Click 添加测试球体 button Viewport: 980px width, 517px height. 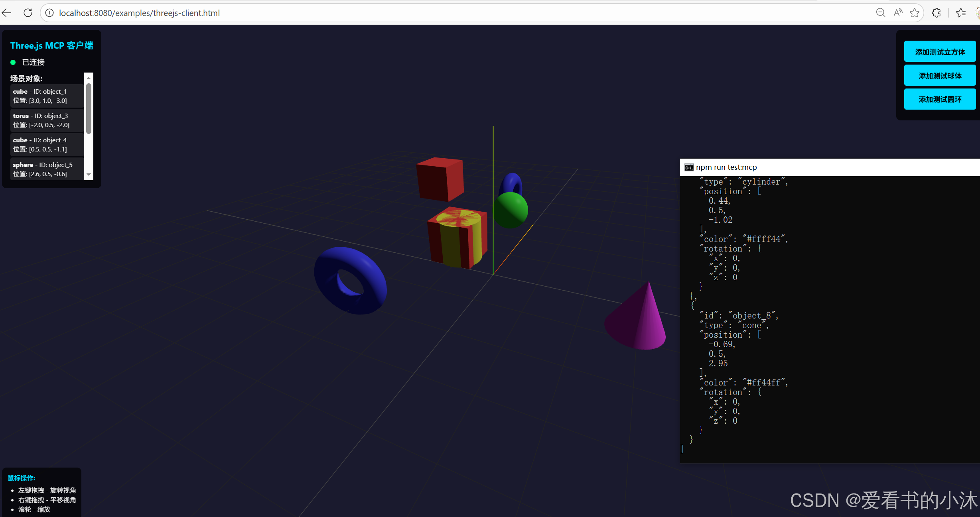pos(939,76)
